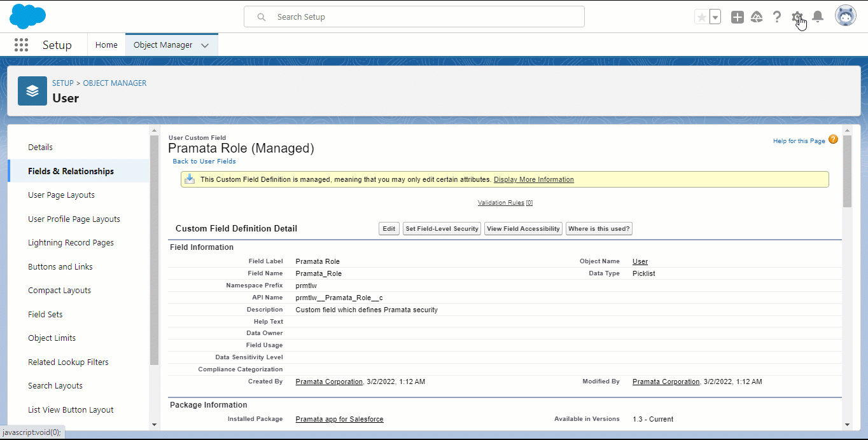Open the favorites list dropdown arrow

tap(715, 17)
